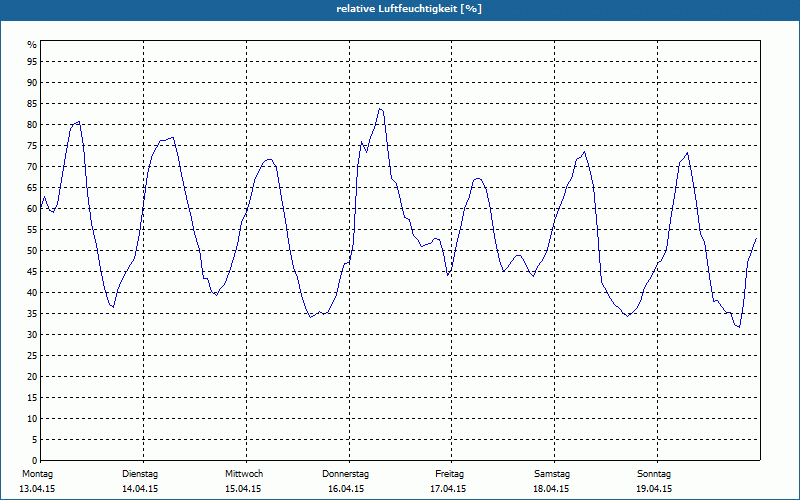The image size is (800, 500).
Task: Click the '%' unit label on the y-axis
Action: (x=32, y=45)
